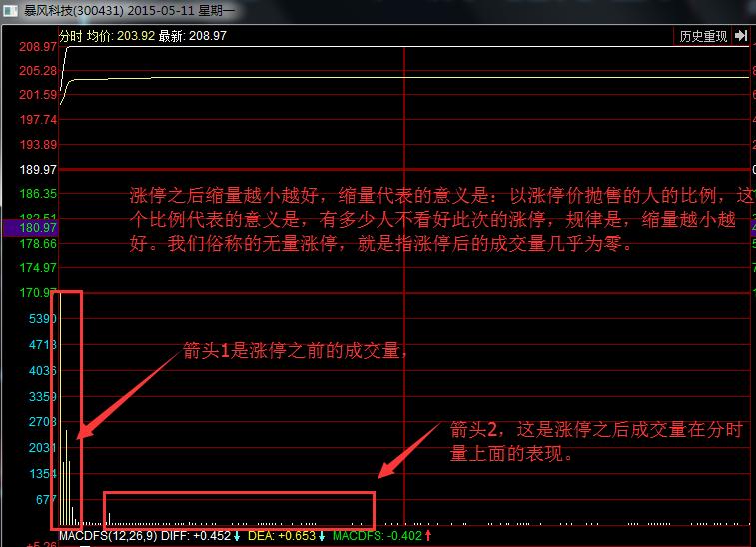
Task: Click the window icon beside the 暴风科技 title
Action: click(x=11, y=11)
